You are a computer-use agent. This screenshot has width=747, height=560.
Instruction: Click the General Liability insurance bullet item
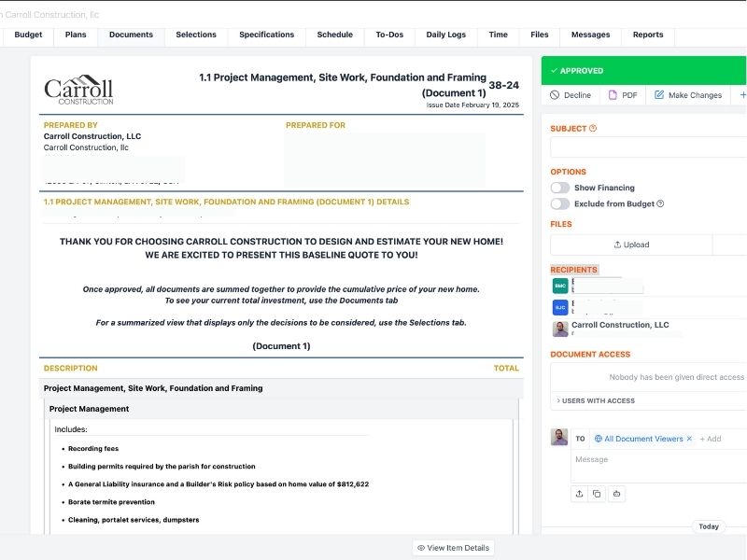click(x=218, y=484)
